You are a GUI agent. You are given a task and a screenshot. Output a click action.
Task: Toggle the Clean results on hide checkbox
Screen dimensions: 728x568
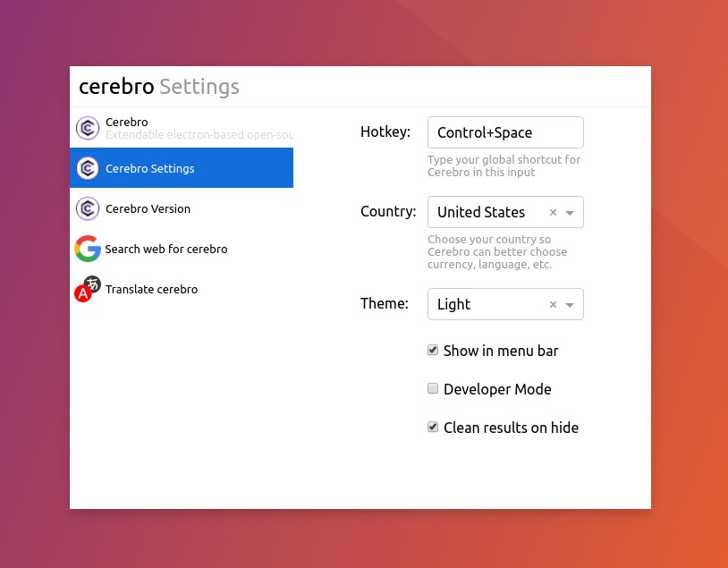pyautogui.click(x=433, y=427)
